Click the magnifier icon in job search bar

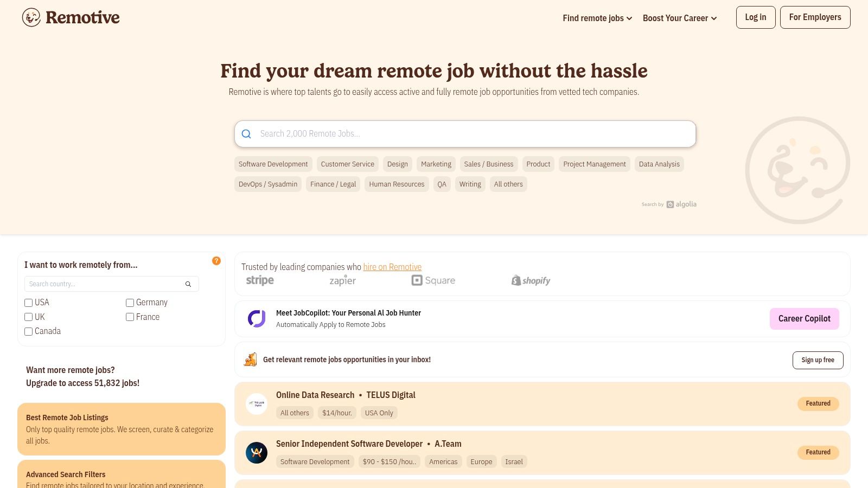tap(246, 134)
